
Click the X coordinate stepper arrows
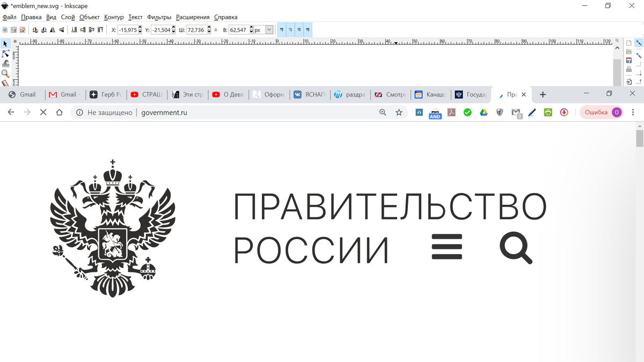tap(141, 30)
